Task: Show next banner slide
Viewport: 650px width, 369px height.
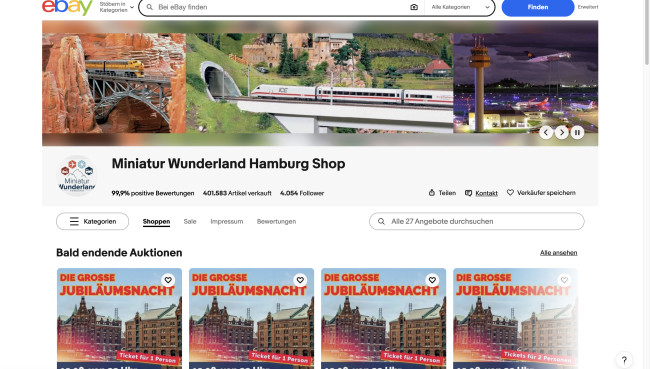Action: pos(562,133)
